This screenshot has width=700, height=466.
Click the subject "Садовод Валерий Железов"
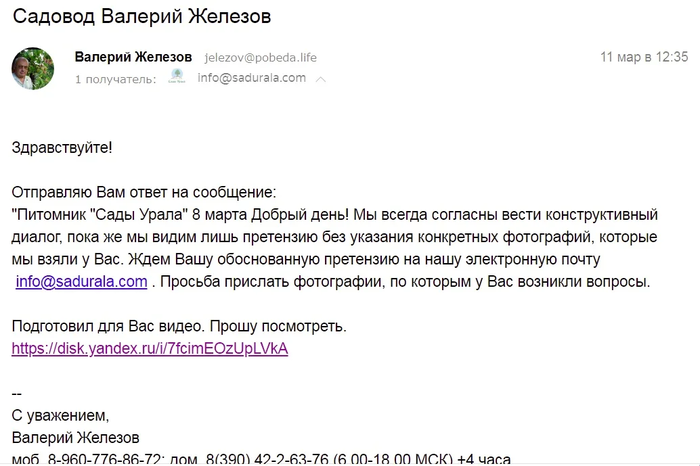(x=141, y=18)
